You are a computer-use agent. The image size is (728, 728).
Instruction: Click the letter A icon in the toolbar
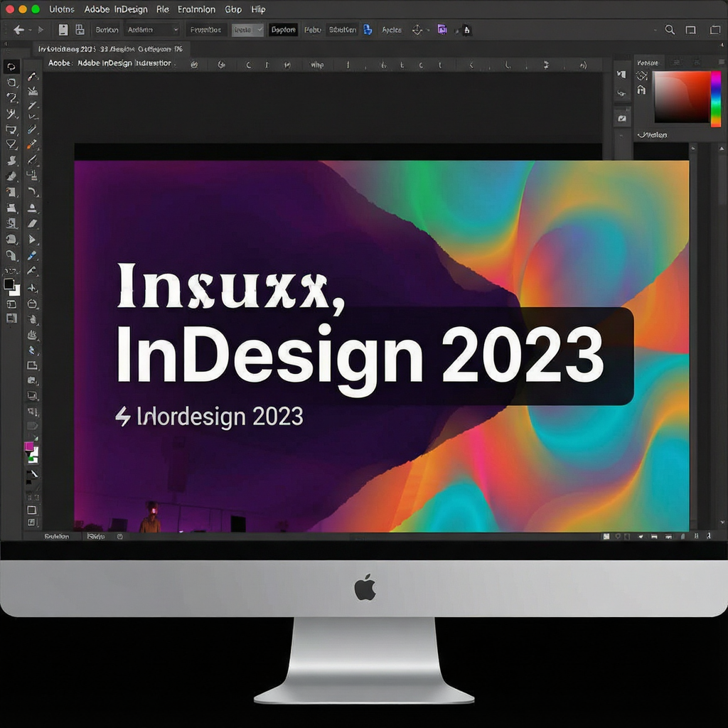tap(466, 30)
